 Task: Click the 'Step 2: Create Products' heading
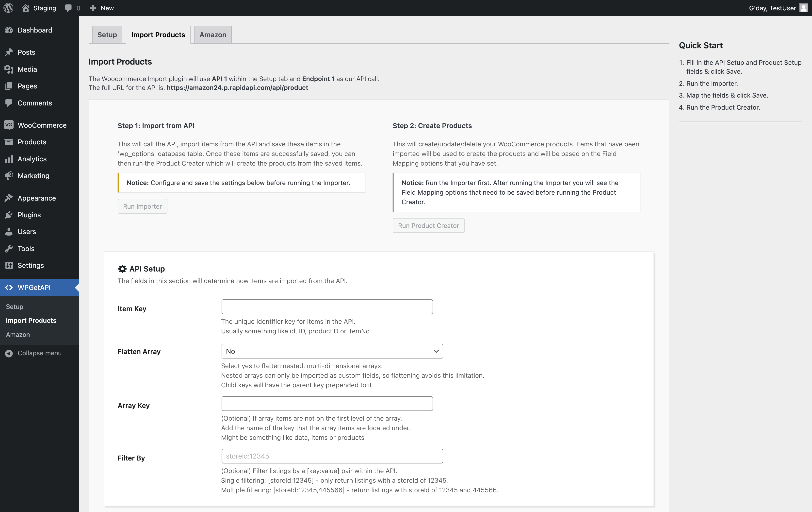pyautogui.click(x=432, y=126)
